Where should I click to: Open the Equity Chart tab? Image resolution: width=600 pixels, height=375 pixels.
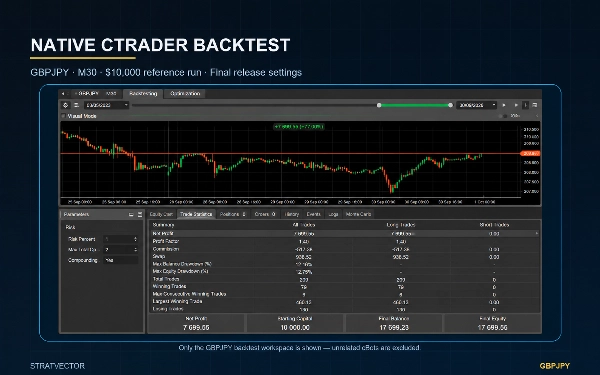point(161,214)
